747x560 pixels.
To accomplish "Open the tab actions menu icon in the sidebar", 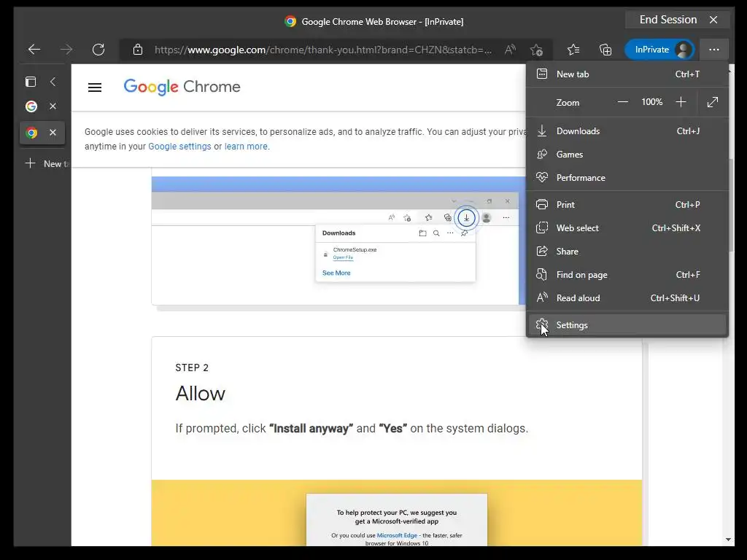I will (31, 82).
